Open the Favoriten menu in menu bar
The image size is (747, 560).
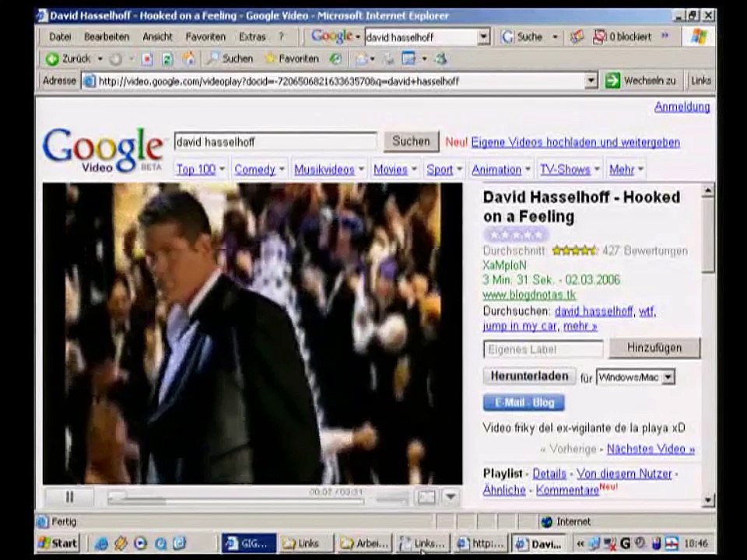pyautogui.click(x=205, y=37)
